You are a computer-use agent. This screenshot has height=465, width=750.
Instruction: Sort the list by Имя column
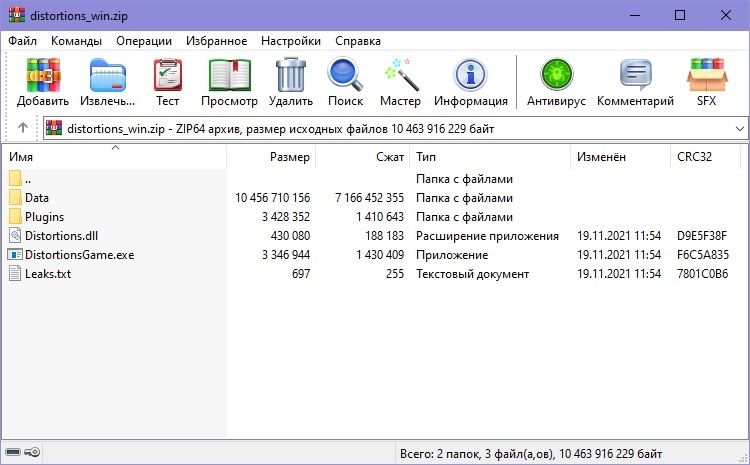click(20, 157)
